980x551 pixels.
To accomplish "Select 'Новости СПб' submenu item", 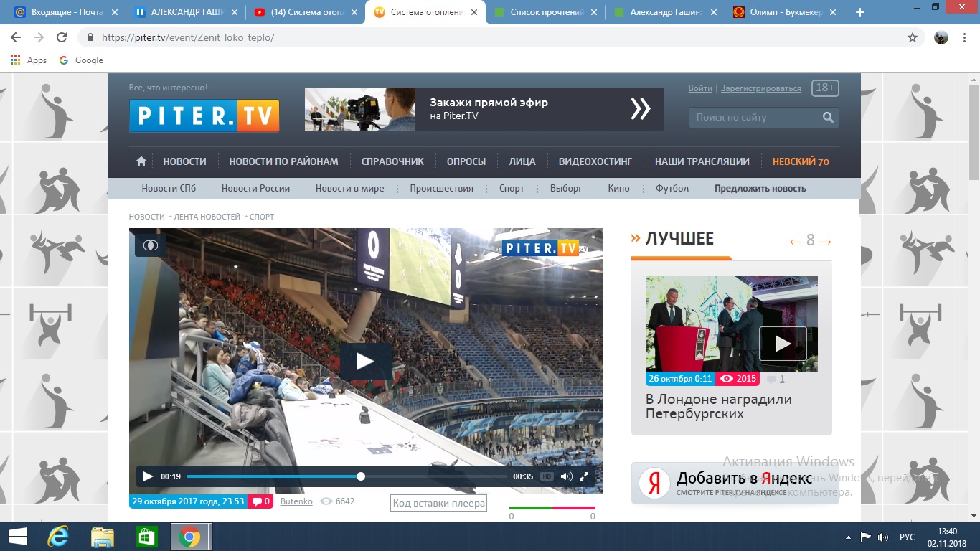I will pos(169,189).
